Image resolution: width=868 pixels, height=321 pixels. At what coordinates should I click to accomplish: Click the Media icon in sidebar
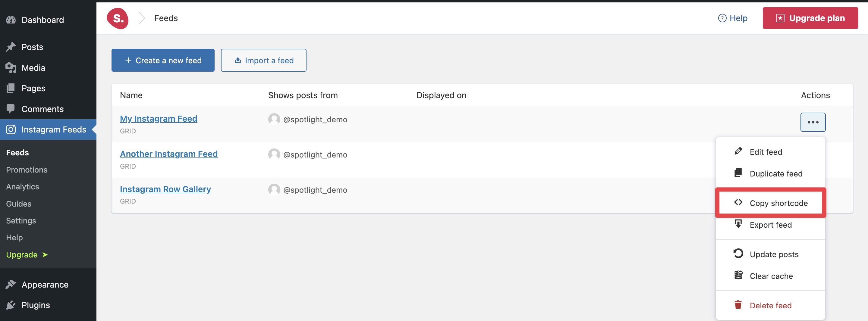[11, 68]
